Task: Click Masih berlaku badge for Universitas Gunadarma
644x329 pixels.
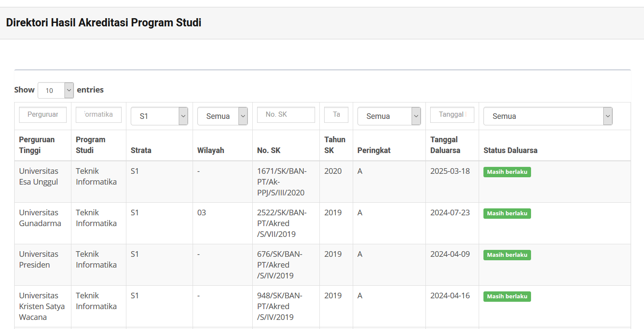Action: [x=507, y=214]
